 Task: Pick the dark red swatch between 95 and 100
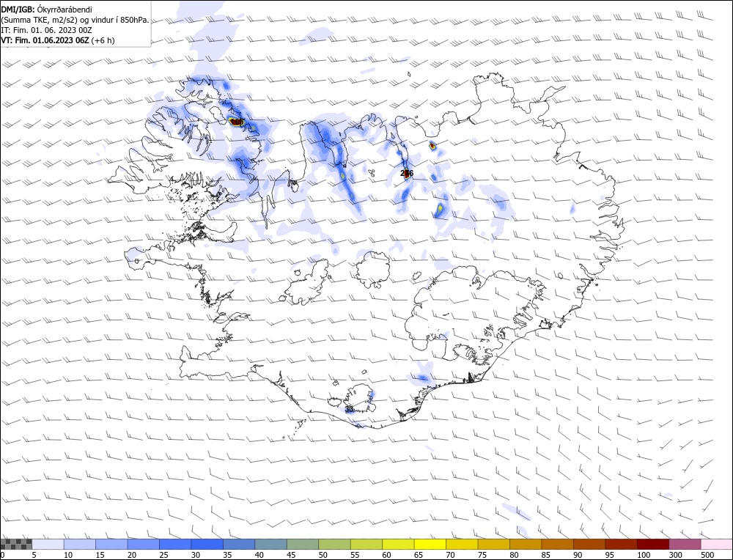click(621, 544)
